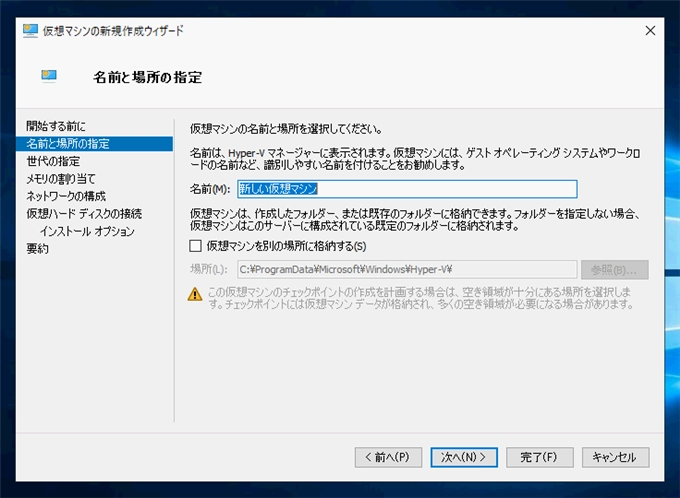Screen dimensions: 680x498
Task: Click the 名前と場所の指定 page heading
Action: click(147, 77)
